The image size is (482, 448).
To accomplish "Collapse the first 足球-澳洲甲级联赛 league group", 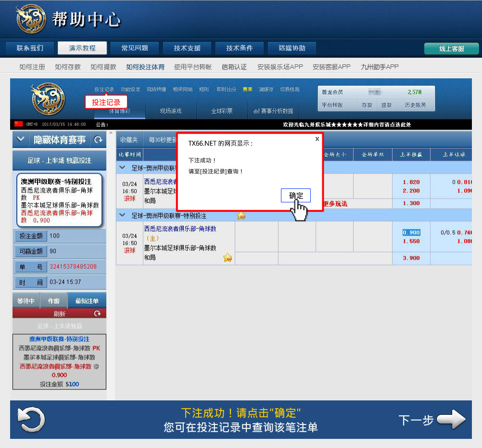I will click(x=123, y=168).
